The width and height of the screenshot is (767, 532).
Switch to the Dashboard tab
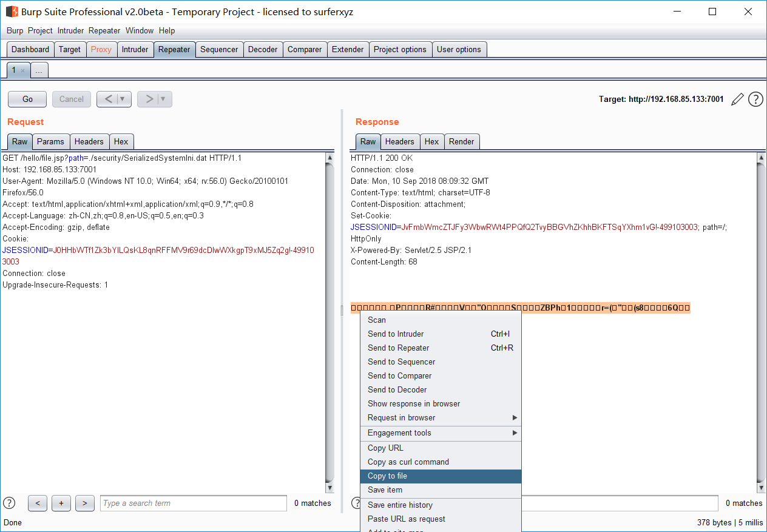[30, 50]
